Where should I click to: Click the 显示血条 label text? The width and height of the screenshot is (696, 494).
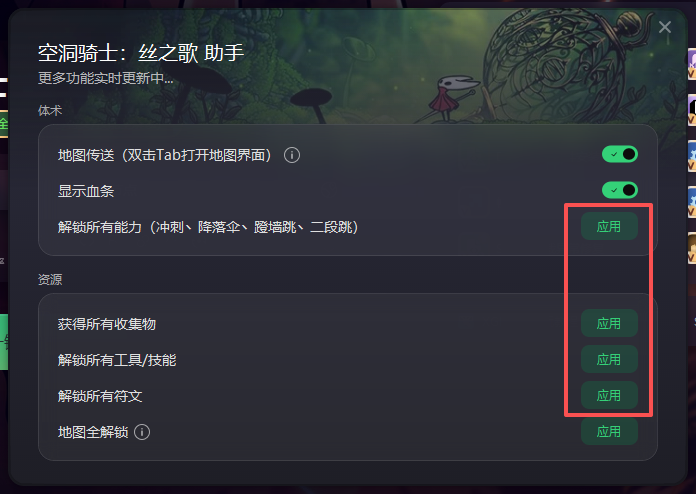pyautogui.click(x=86, y=191)
